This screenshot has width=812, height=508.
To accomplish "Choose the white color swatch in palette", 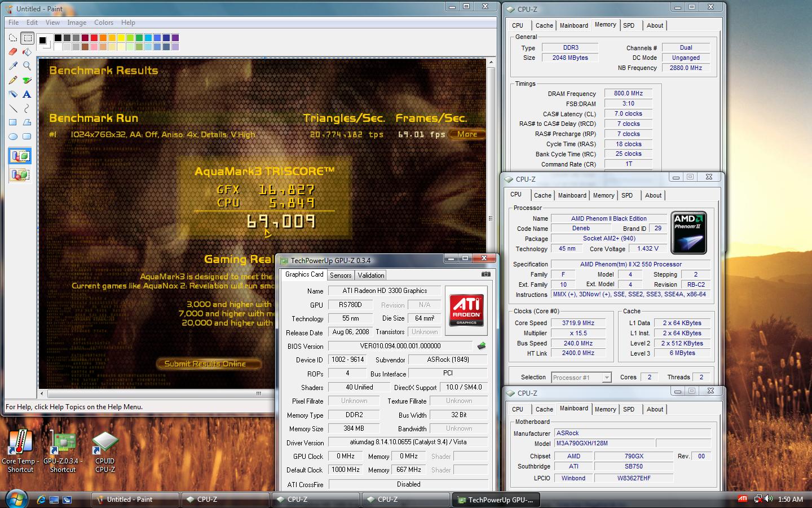I will pos(58,47).
